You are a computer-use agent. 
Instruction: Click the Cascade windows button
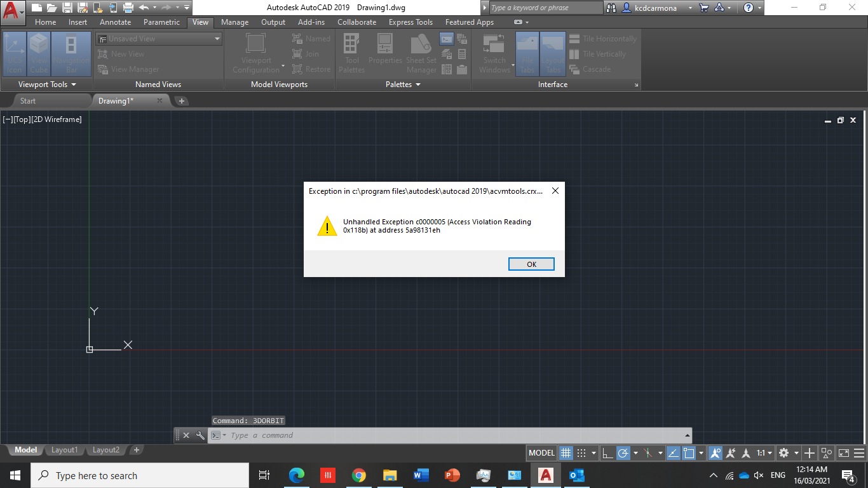[590, 69]
